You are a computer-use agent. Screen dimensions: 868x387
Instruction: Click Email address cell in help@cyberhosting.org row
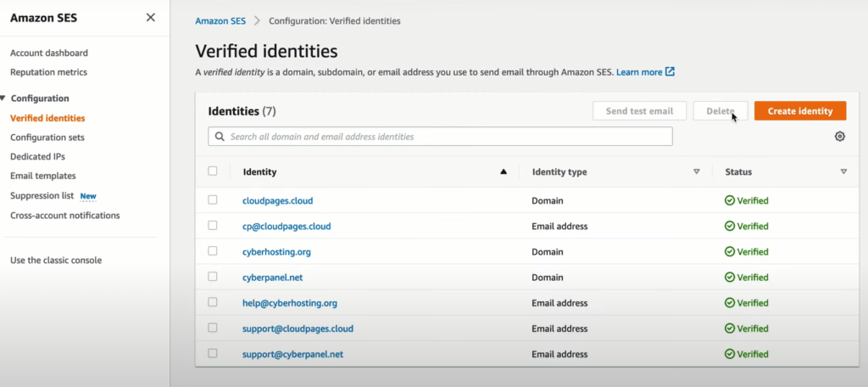coord(559,303)
